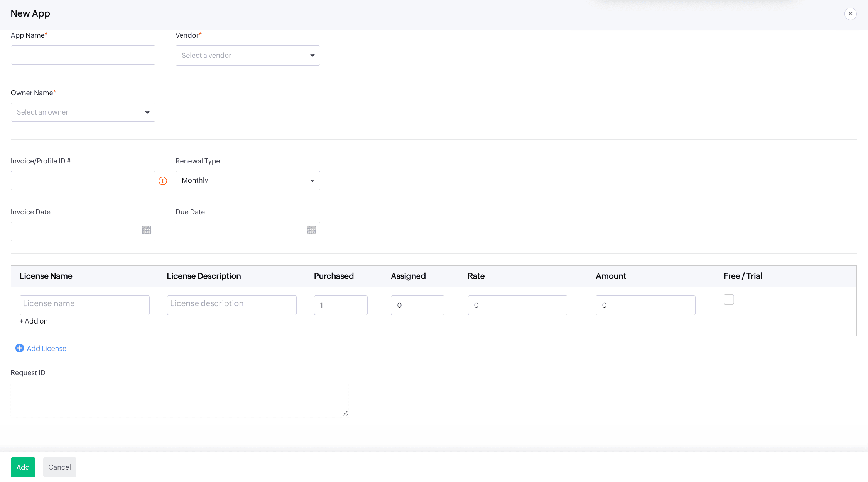This screenshot has width=868, height=482.
Task: Open the Renewal Type Monthly dropdown
Action: click(x=247, y=180)
